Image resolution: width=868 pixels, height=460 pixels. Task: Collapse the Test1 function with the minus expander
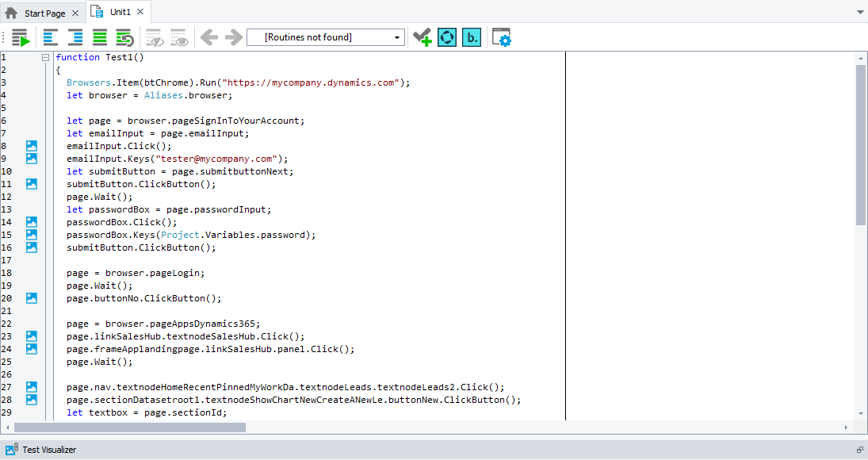point(45,57)
